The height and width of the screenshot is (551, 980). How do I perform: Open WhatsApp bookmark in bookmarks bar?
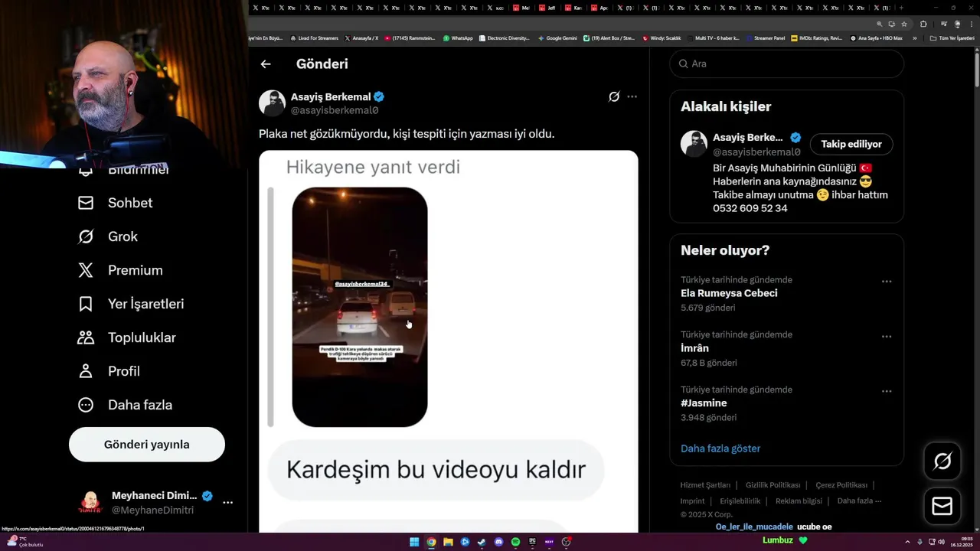[458, 37]
